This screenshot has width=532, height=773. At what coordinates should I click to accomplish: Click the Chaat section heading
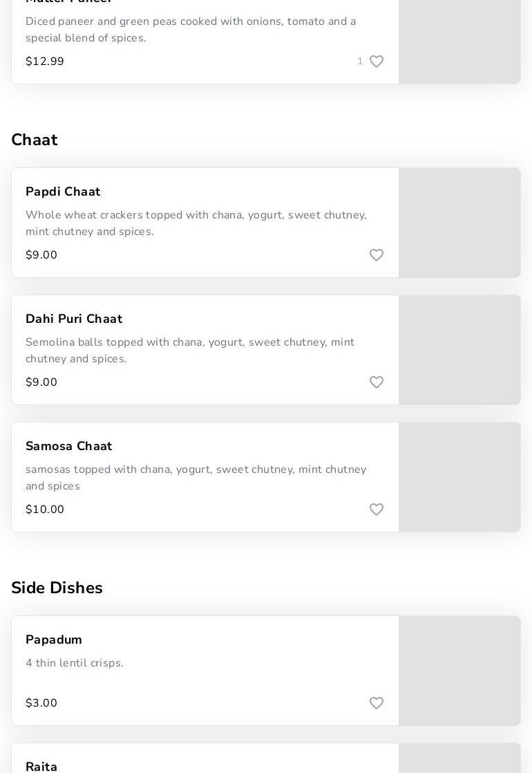tap(35, 140)
